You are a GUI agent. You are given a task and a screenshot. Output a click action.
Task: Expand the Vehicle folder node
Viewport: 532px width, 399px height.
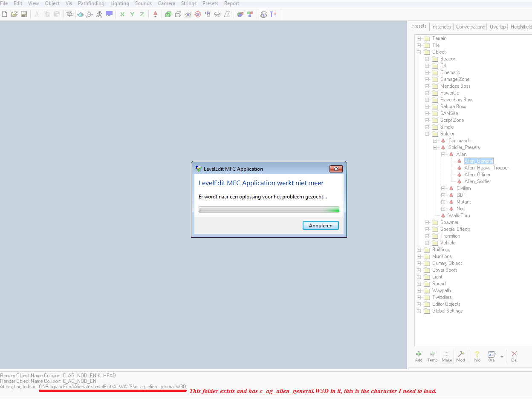pyautogui.click(x=427, y=243)
